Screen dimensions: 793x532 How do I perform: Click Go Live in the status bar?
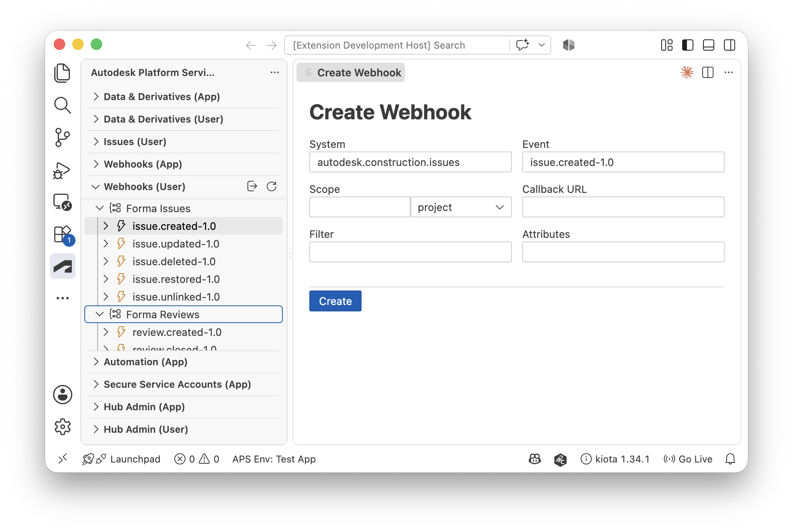click(688, 459)
